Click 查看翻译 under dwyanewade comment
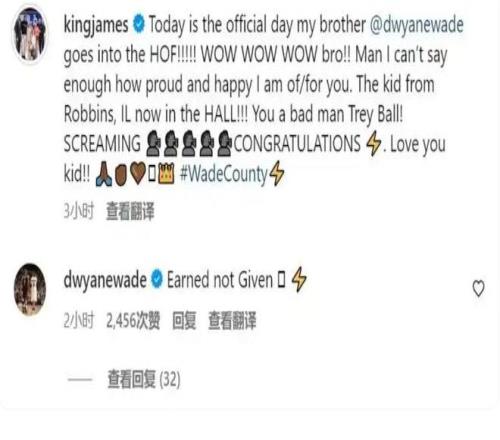The width and height of the screenshot is (500, 440). [232, 321]
